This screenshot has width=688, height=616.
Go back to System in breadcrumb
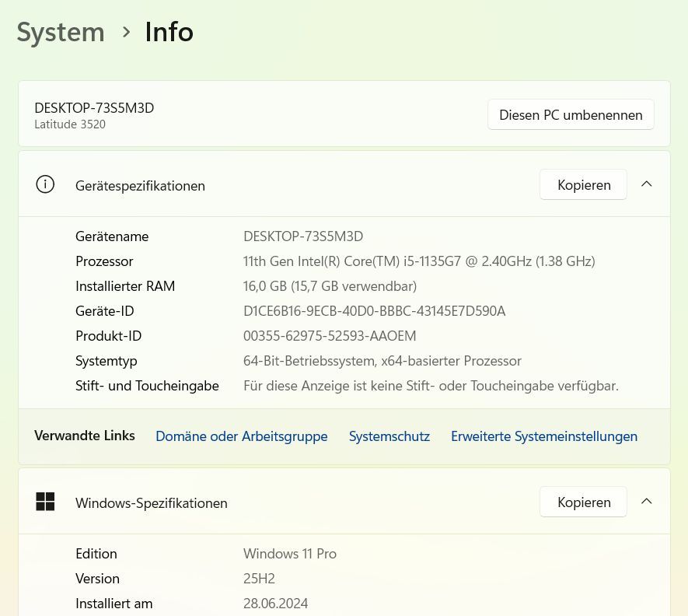(x=61, y=32)
